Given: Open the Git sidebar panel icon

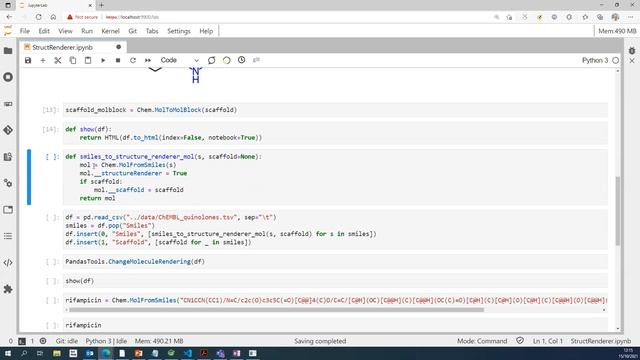Looking at the screenshot, I should [x=8, y=130].
